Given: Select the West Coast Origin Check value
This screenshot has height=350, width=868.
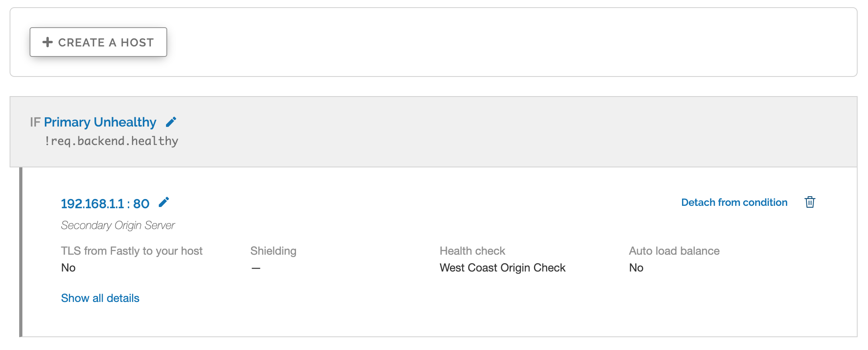Looking at the screenshot, I should click(502, 268).
